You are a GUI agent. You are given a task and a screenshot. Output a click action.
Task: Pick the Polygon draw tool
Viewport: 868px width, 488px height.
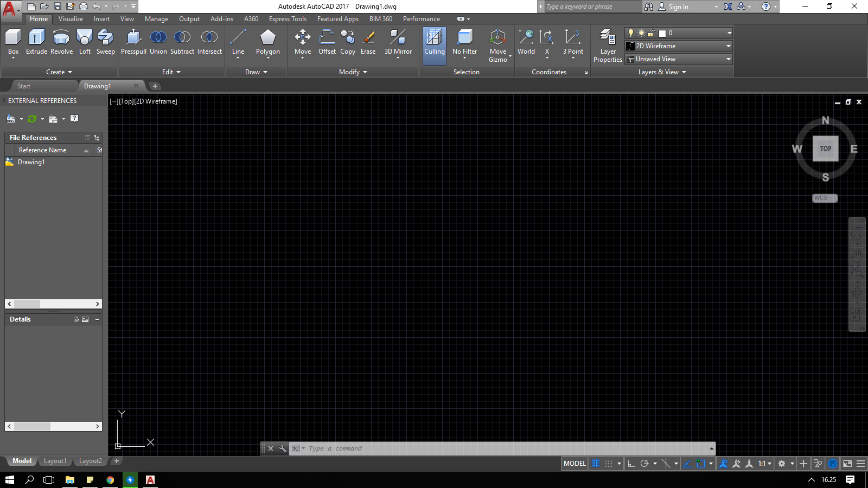click(x=268, y=42)
